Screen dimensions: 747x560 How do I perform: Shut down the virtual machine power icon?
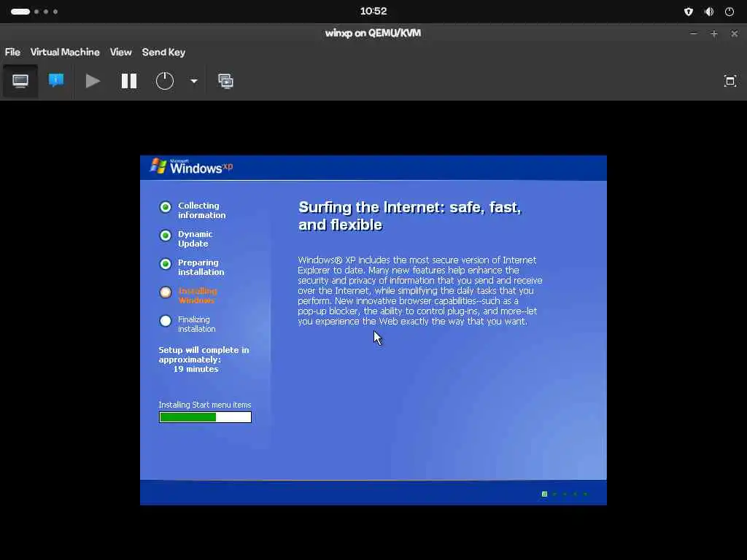(x=165, y=81)
